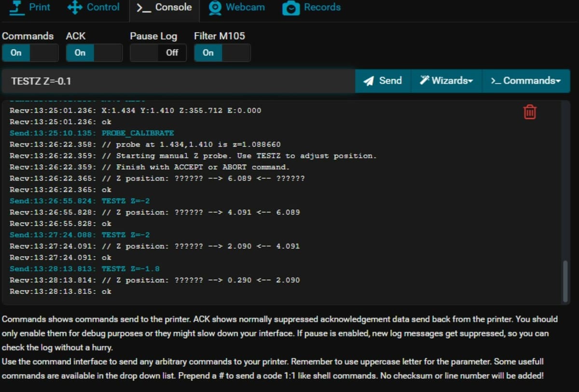The height and width of the screenshot is (392, 579).
Task: Click the log line showing 6.089 <-- ??????
Action: coord(157,178)
